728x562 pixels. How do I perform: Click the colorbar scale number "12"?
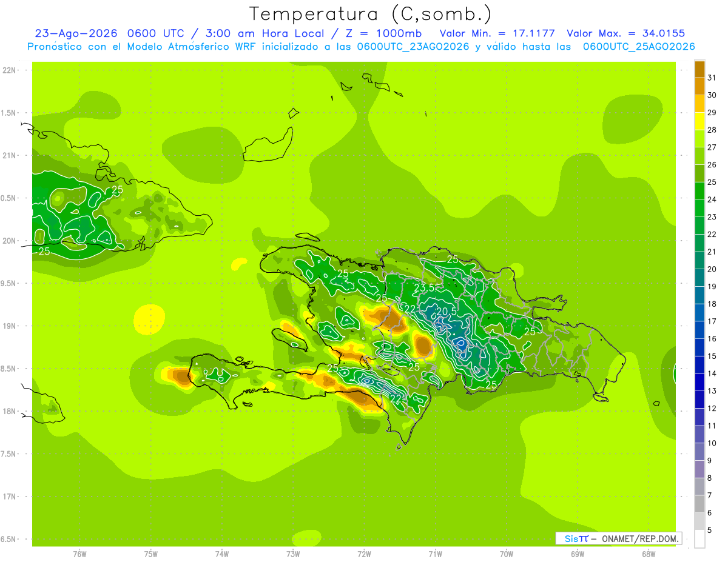(712, 408)
